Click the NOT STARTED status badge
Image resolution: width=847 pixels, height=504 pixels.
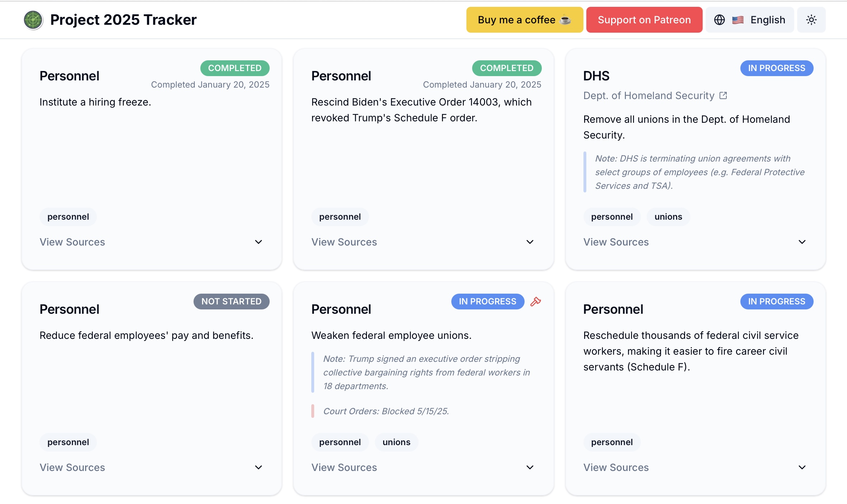pos(231,302)
